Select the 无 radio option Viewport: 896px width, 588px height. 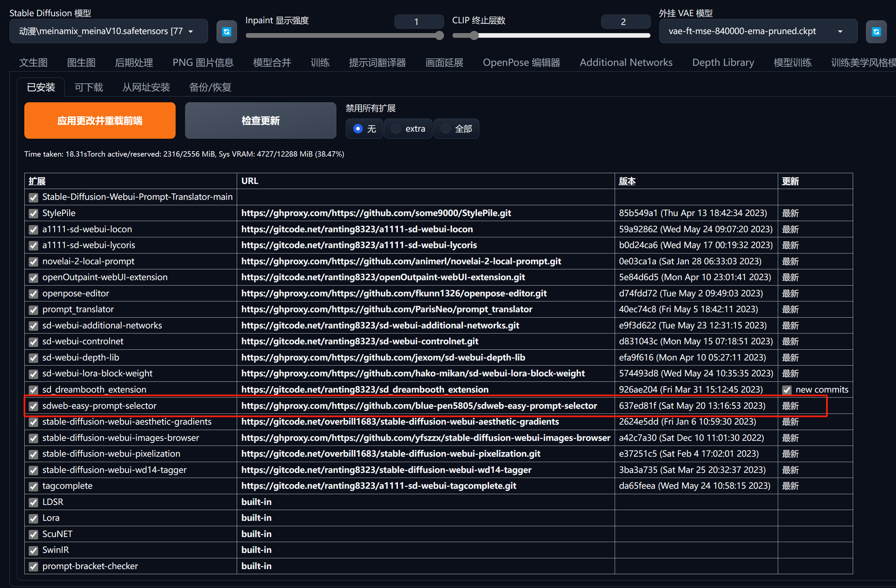(364, 129)
